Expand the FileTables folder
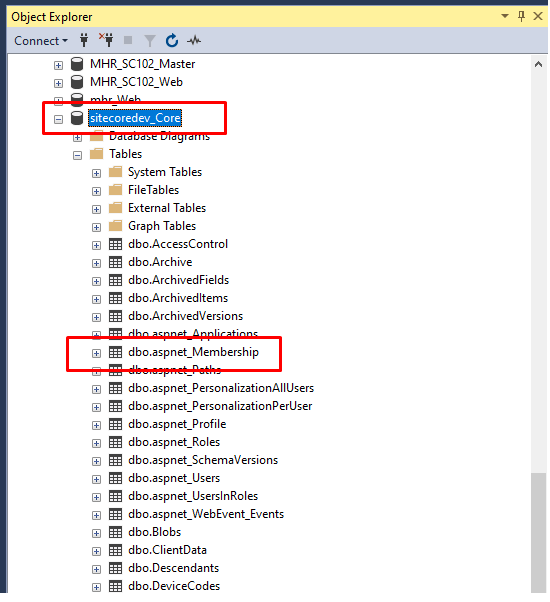The height and width of the screenshot is (602, 550). [96, 192]
